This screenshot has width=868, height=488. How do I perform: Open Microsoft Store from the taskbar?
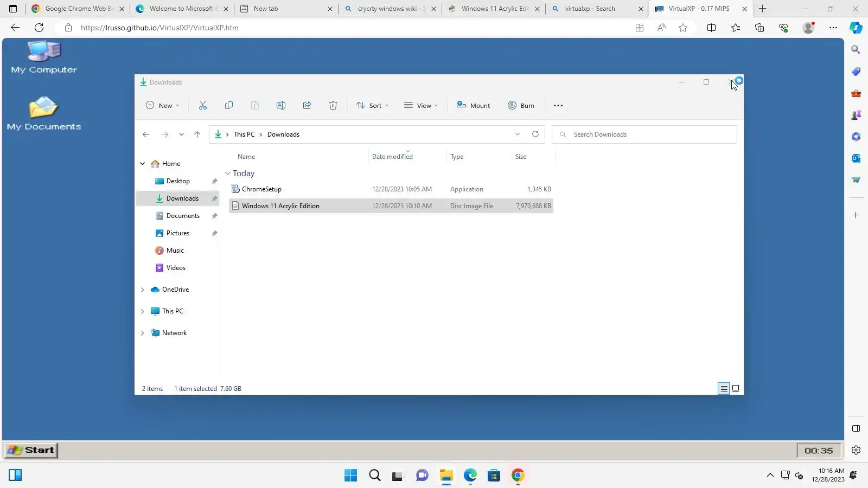[494, 476]
